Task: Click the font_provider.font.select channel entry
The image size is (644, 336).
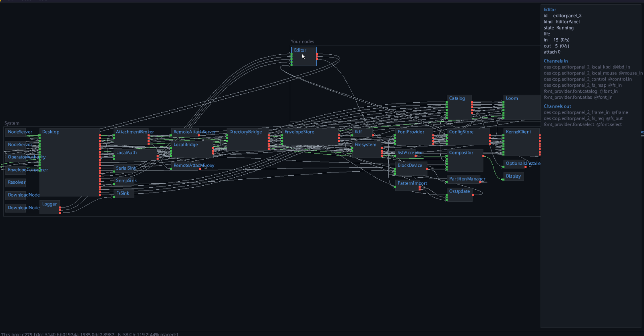Action: coord(582,124)
